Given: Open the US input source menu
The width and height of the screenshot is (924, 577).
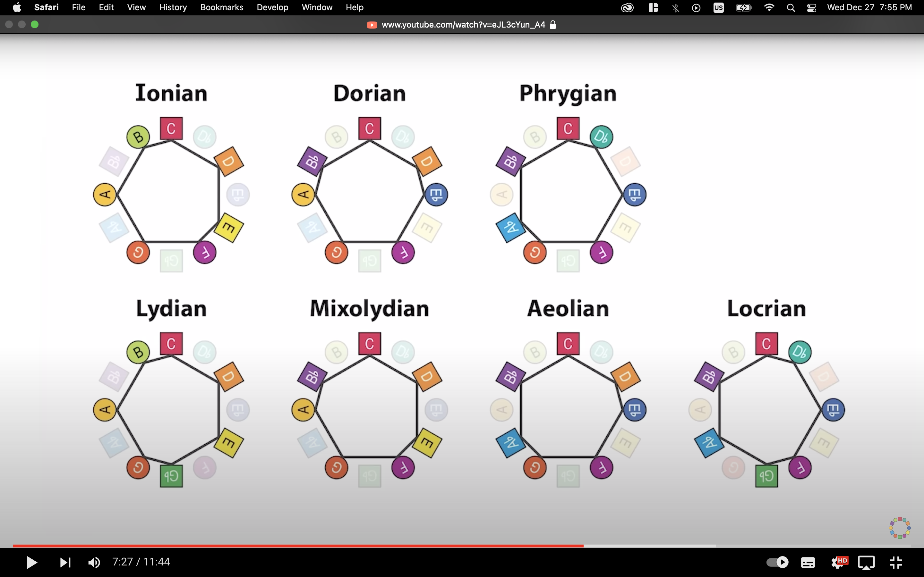Looking at the screenshot, I should [x=718, y=8].
